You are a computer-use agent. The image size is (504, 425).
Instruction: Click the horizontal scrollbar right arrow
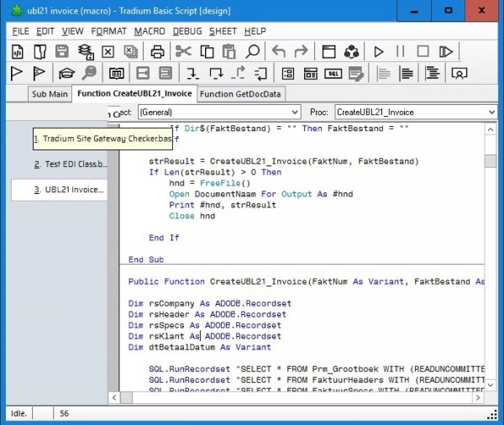478,397
